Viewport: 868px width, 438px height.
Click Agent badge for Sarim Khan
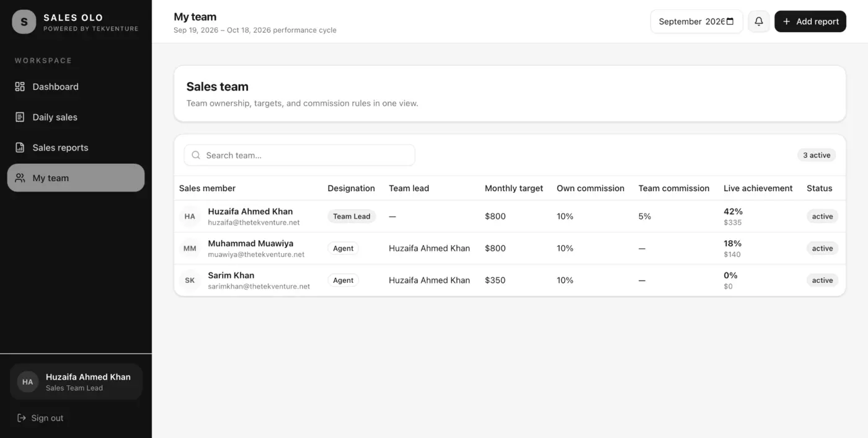click(343, 280)
